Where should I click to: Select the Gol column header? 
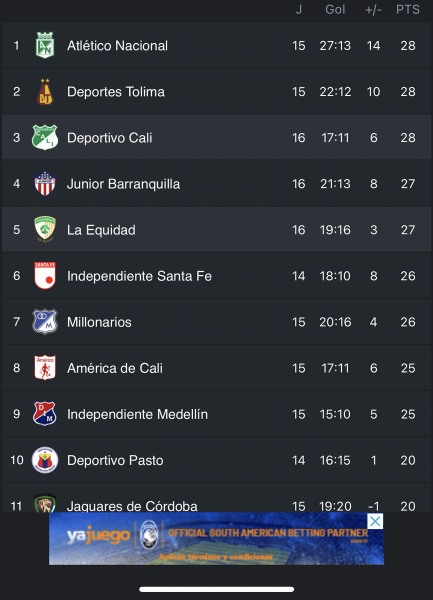335,9
